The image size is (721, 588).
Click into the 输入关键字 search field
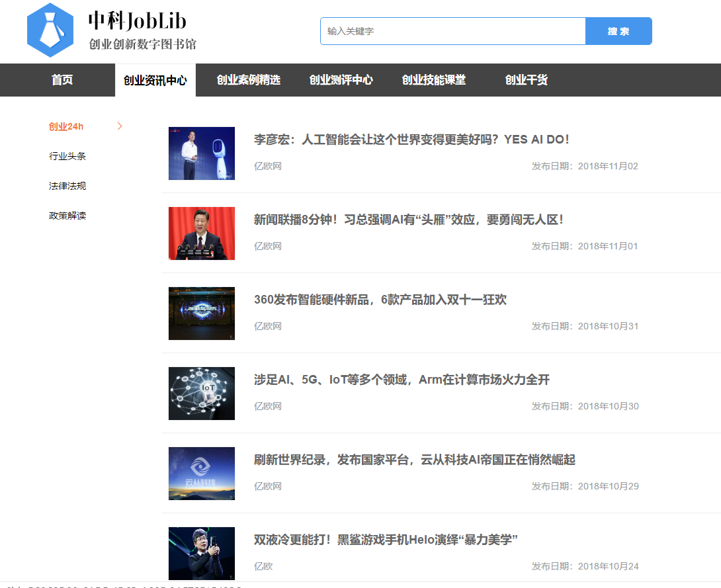coord(453,31)
